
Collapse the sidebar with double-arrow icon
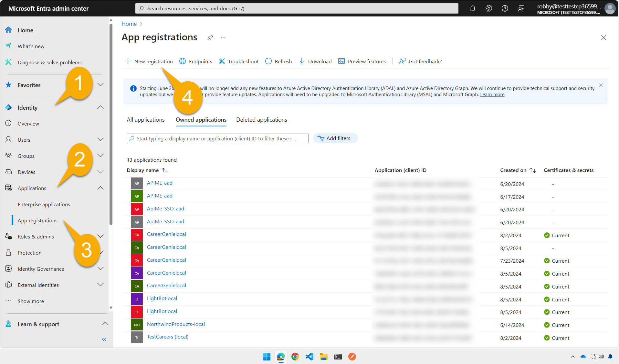coord(104,339)
